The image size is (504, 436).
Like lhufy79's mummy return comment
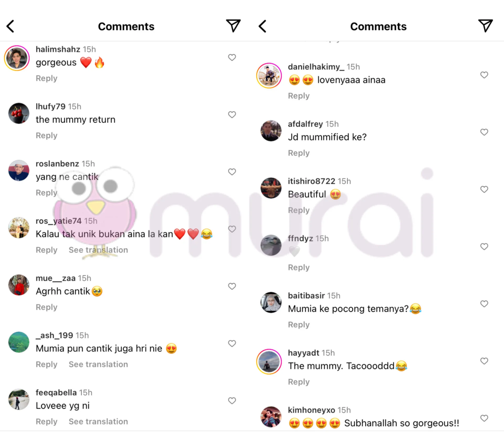click(232, 114)
